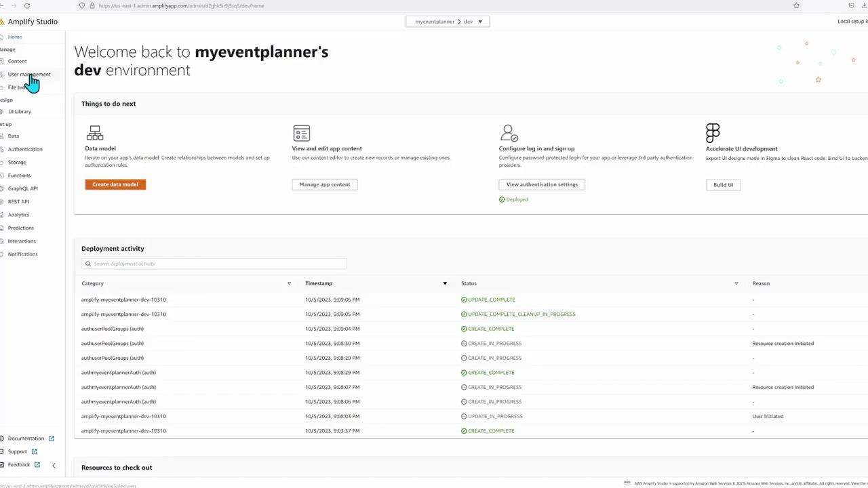The width and height of the screenshot is (868, 488).
Task: Open the Category column filter dropdown
Action: [x=289, y=283]
